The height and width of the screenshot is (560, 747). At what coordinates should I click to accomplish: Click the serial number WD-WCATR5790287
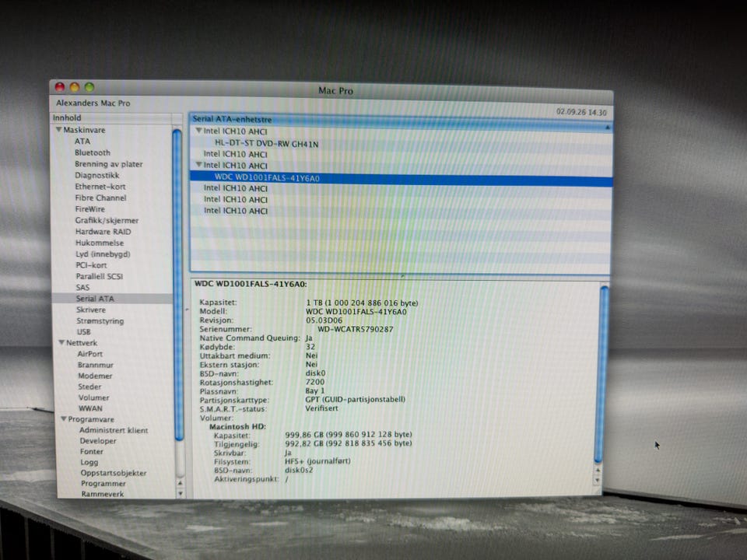pos(356,329)
